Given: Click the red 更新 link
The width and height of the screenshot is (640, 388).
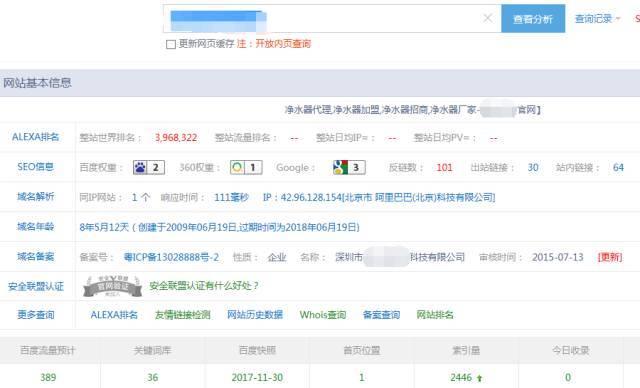Looking at the screenshot, I should coord(610,257).
